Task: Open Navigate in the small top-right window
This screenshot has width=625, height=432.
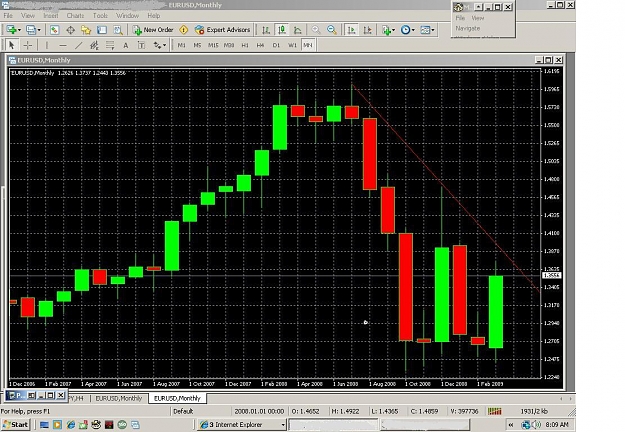Action: tap(468, 28)
